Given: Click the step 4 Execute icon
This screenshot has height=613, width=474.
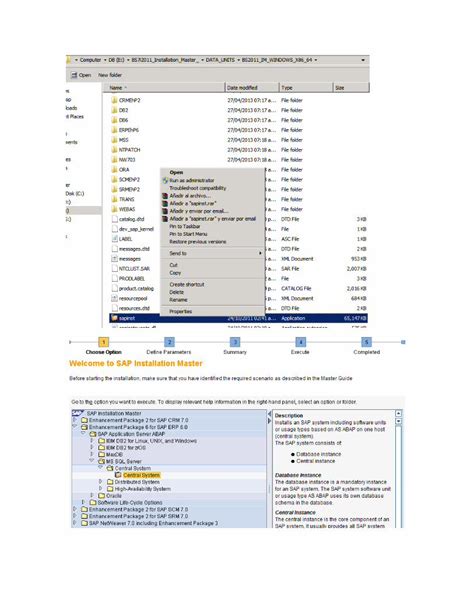Looking at the screenshot, I should tap(300, 342).
